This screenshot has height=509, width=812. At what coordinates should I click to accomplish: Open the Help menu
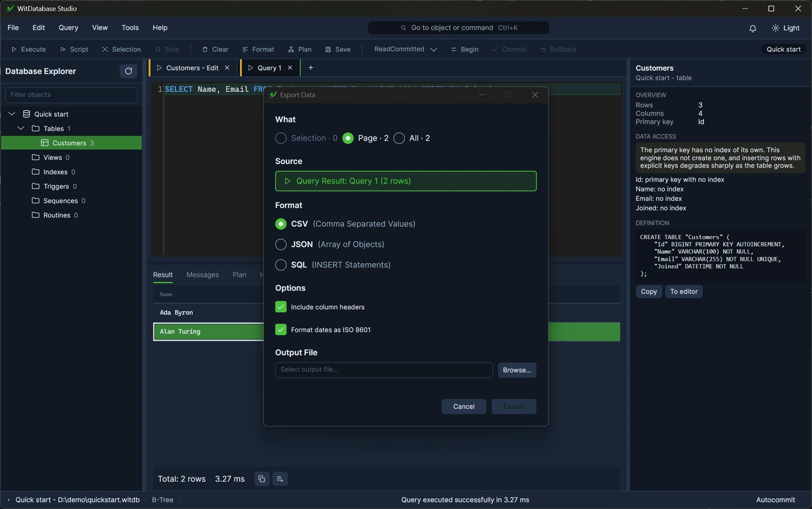click(160, 28)
